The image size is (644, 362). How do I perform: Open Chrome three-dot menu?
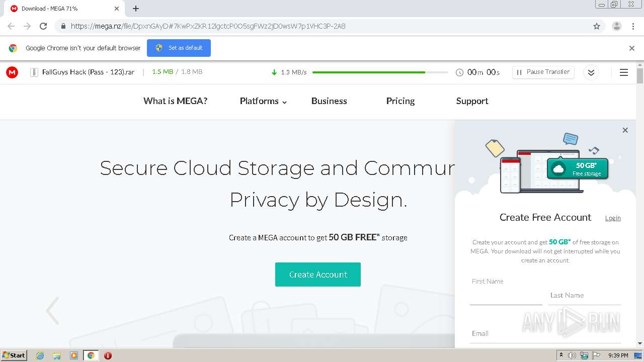coord(633,26)
